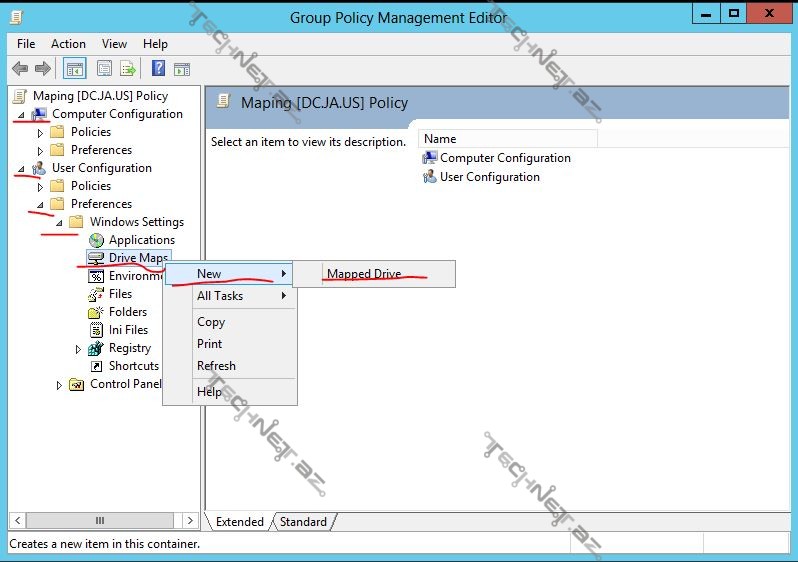The width and height of the screenshot is (798, 562).
Task: Select the Ini Files tree item
Action: tap(128, 330)
